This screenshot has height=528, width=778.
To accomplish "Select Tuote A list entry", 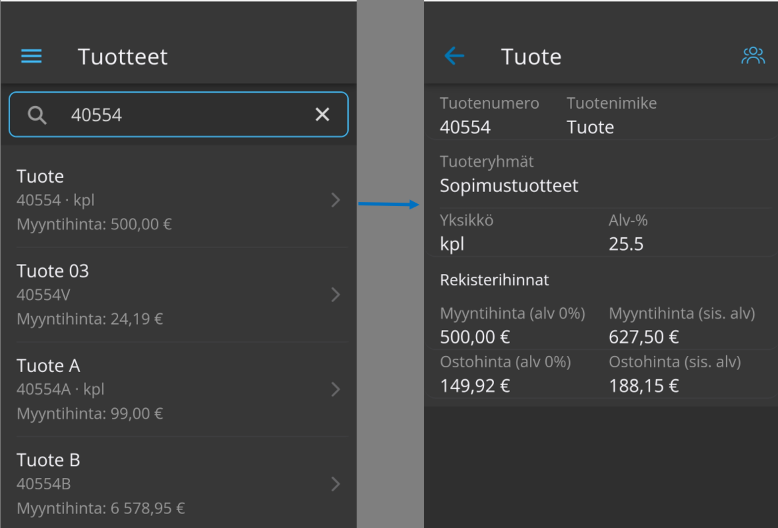I will pos(179,390).
